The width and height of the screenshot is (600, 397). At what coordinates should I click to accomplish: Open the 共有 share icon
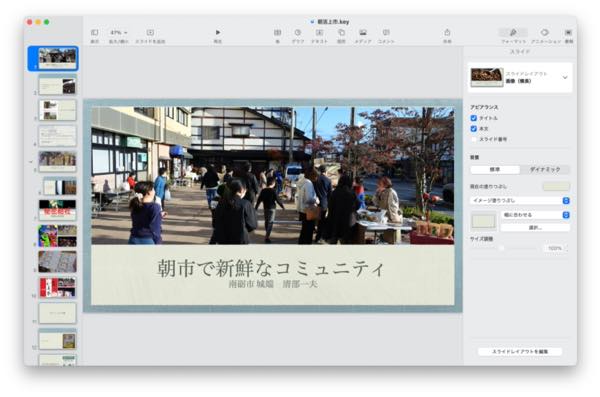tap(447, 33)
